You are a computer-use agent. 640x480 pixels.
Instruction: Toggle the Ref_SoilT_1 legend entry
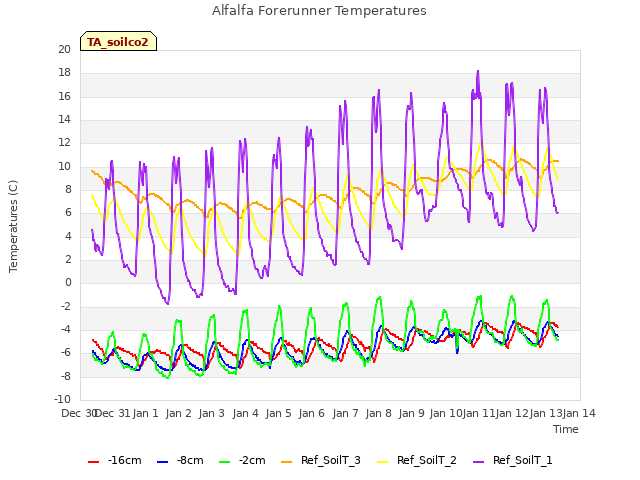513,460
